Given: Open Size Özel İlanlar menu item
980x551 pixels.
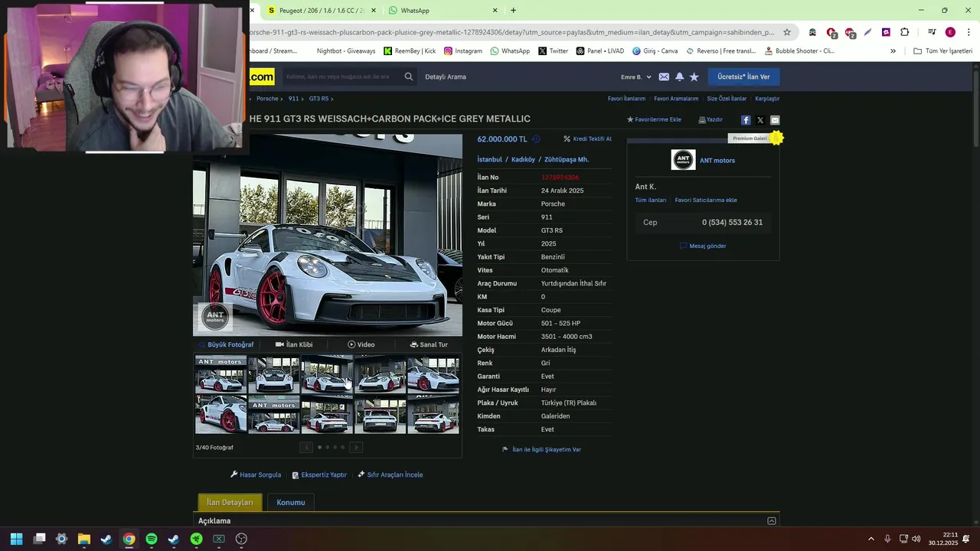Looking at the screenshot, I should tap(727, 99).
